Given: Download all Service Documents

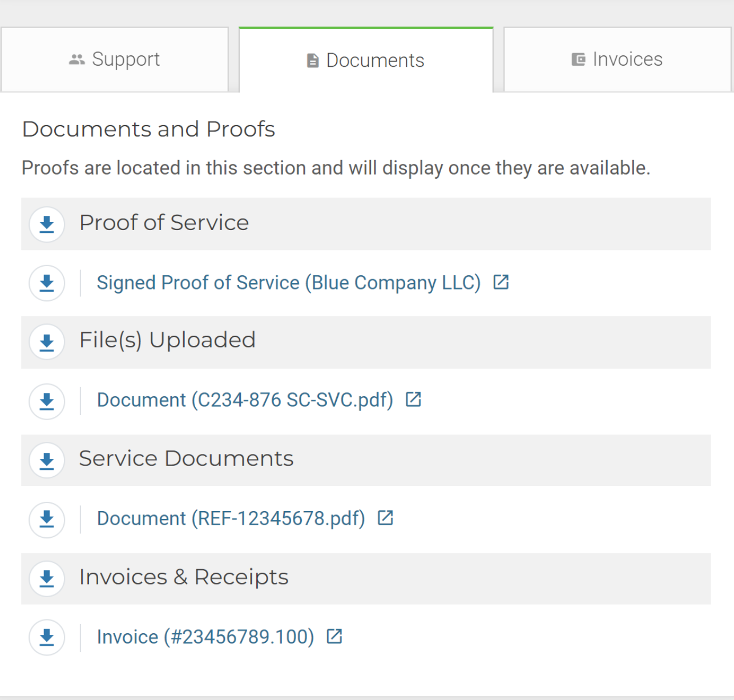Looking at the screenshot, I should pos(46,461).
